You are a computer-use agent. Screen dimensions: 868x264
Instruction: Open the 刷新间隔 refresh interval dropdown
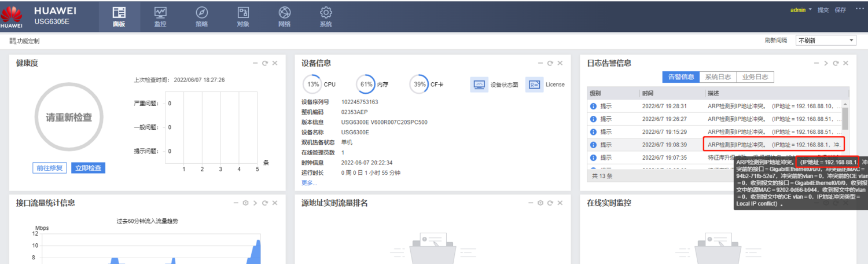[826, 41]
